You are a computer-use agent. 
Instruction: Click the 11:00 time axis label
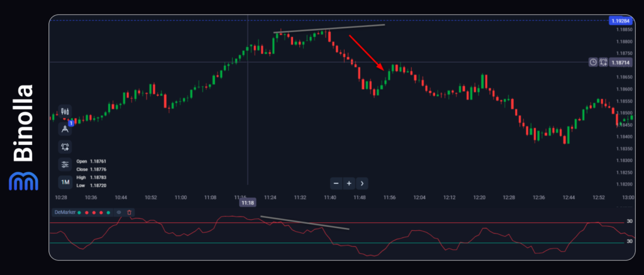[x=180, y=198]
